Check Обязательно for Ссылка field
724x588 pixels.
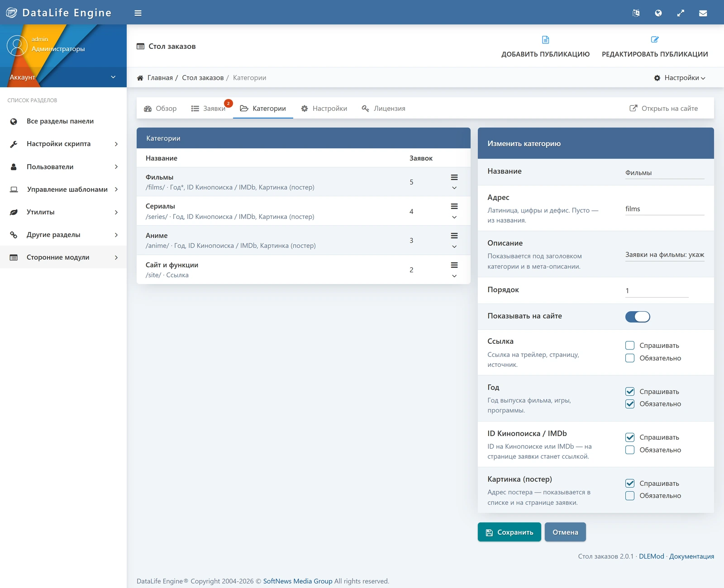click(630, 358)
